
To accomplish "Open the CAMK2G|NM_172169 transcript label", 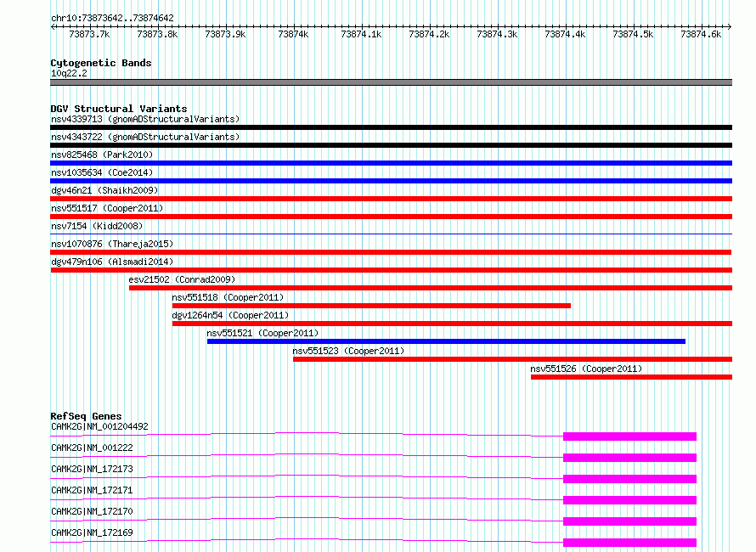I will tap(92, 532).
